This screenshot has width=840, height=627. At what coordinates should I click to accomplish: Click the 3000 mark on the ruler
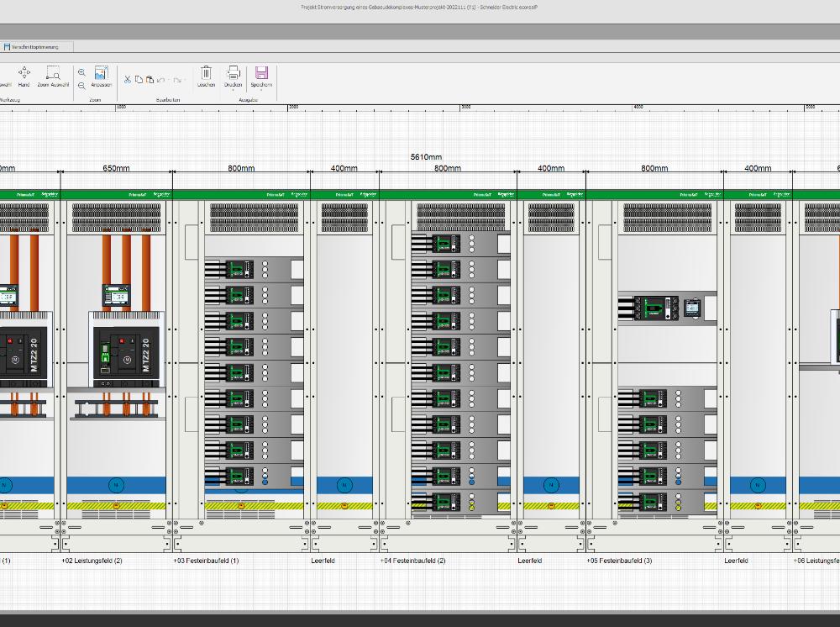tap(466, 108)
